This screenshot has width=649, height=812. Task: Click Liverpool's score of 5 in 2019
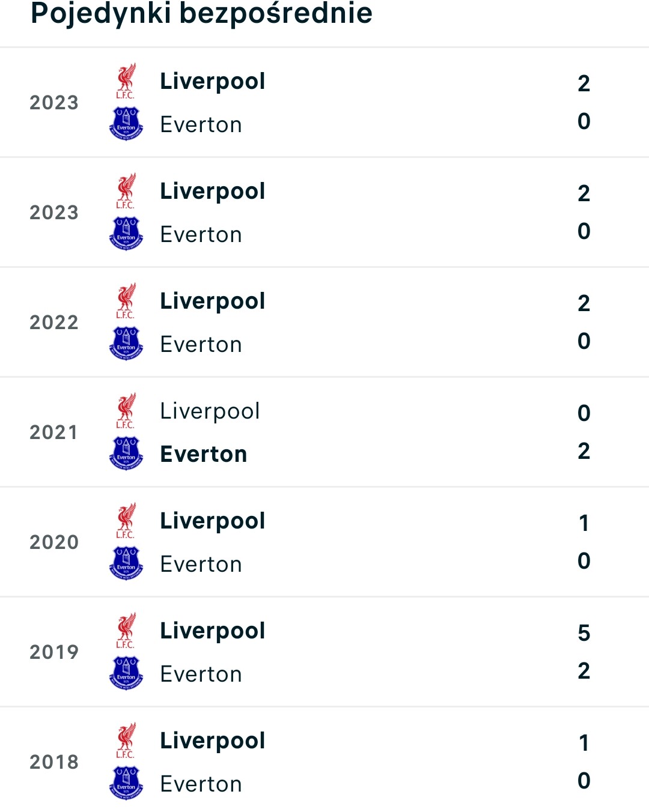click(x=584, y=633)
